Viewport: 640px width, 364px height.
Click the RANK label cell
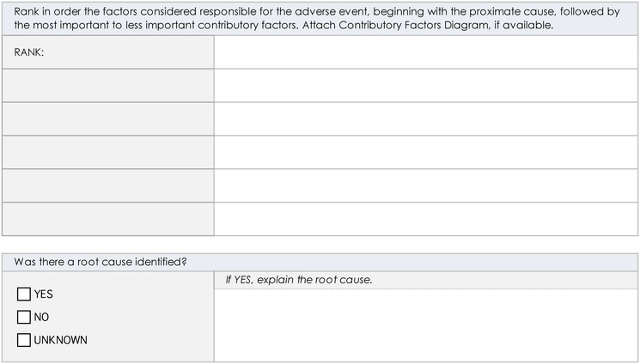(108, 52)
